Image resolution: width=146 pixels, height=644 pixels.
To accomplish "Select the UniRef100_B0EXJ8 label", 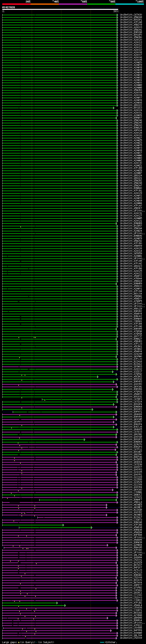I will tap(131, 427).
